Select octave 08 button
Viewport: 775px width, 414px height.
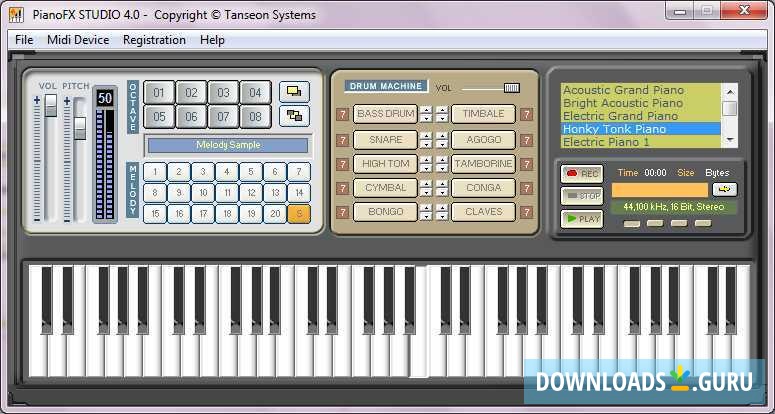click(x=256, y=117)
